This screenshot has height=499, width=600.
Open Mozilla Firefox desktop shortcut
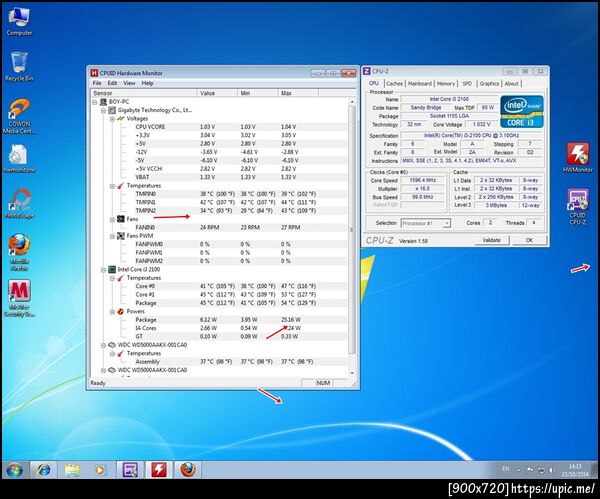pyautogui.click(x=19, y=252)
